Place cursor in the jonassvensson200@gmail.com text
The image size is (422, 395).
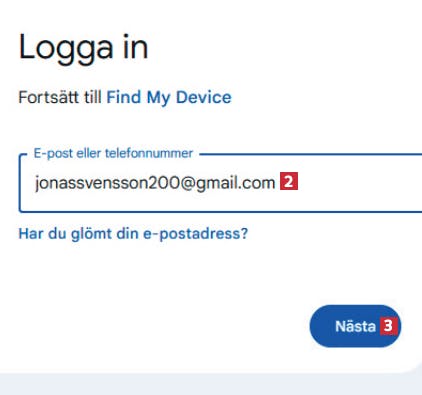pos(155,183)
